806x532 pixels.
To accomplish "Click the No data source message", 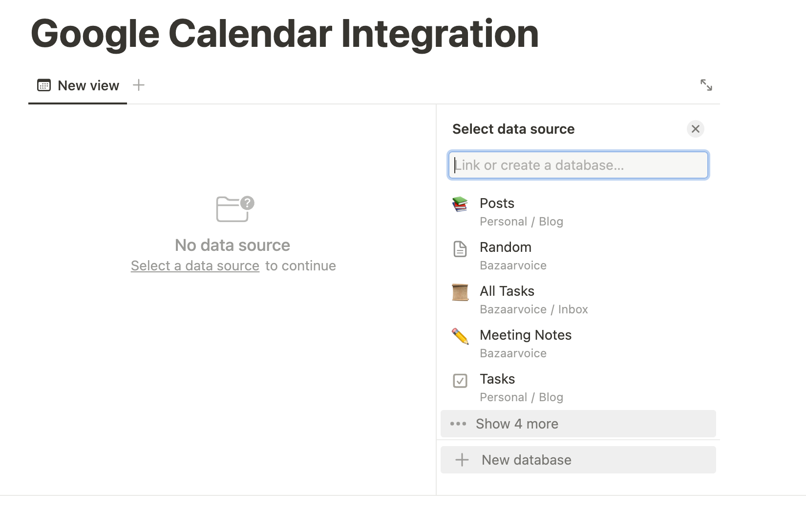I will click(x=233, y=245).
